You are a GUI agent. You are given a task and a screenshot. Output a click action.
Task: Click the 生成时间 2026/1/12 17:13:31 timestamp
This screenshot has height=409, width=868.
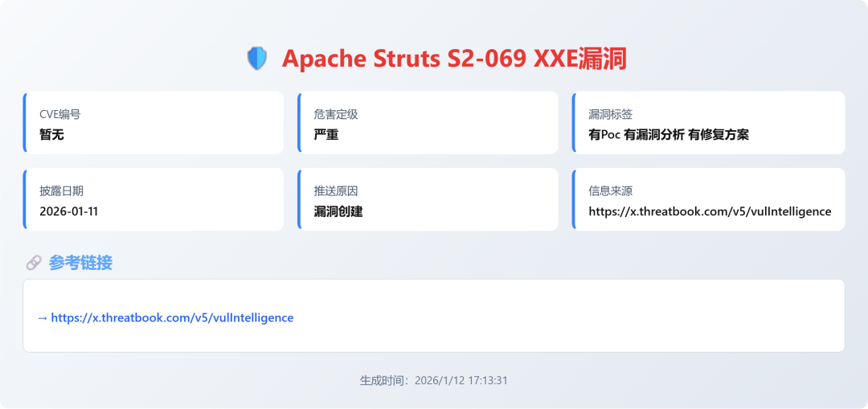click(x=434, y=381)
